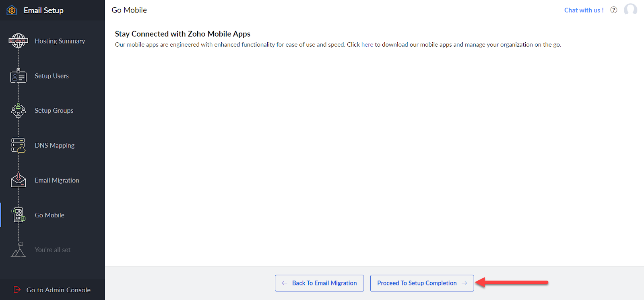Click the Email Setup logo icon

click(x=12, y=10)
